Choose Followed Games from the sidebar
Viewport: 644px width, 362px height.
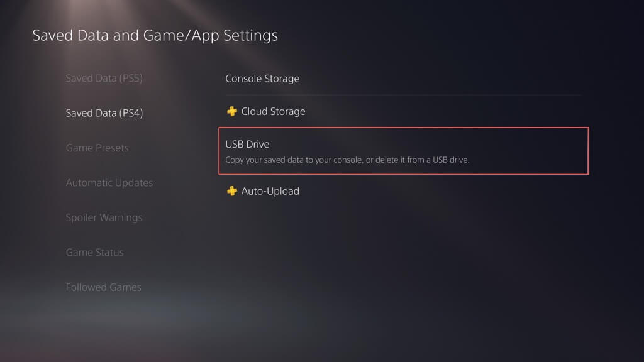[x=103, y=287]
